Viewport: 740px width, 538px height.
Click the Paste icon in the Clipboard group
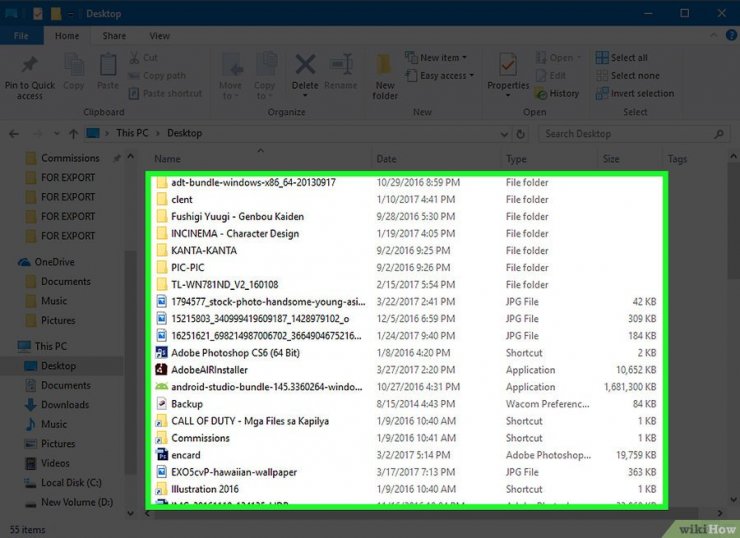pyautogui.click(x=107, y=68)
